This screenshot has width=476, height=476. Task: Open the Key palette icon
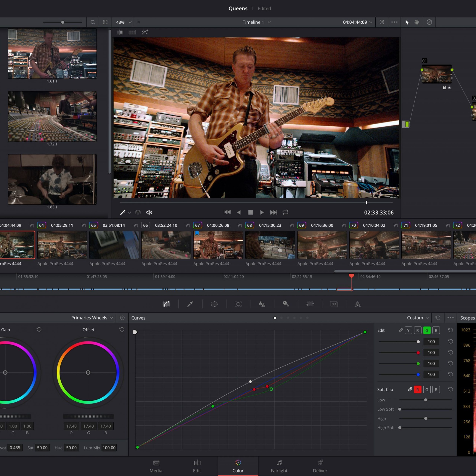pyautogui.click(x=286, y=304)
